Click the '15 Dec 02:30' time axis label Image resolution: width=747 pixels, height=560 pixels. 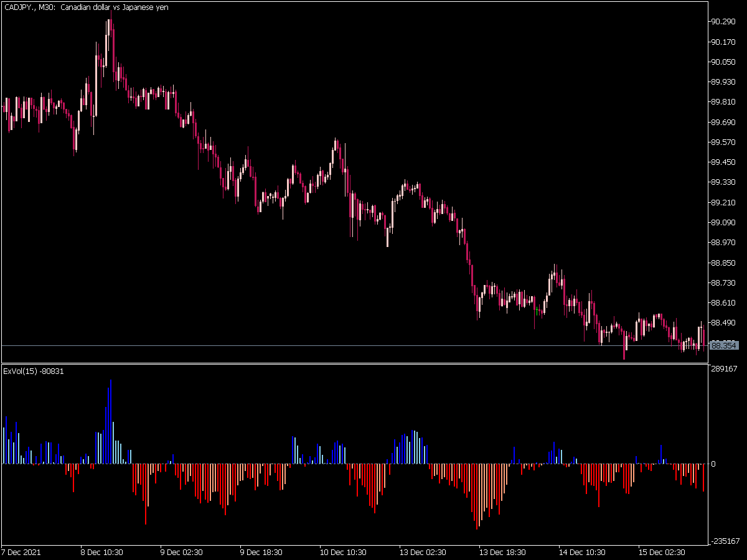[x=662, y=552]
